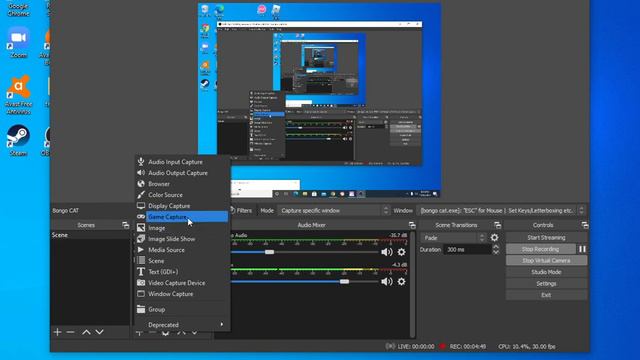Screen dimensions: 640x360
Task: Expand the Deprecated submenu
Action: pyautogui.click(x=182, y=325)
